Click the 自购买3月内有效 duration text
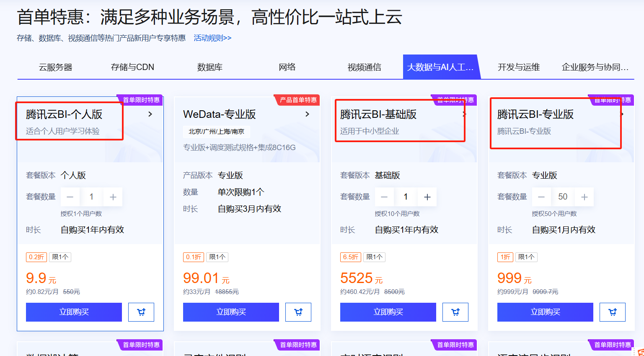 coord(249,209)
